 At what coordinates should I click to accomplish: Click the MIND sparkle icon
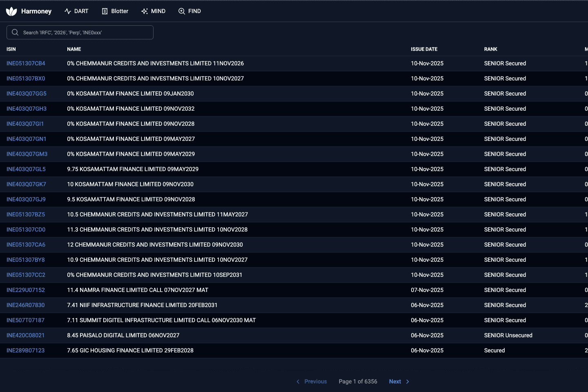coord(145,11)
